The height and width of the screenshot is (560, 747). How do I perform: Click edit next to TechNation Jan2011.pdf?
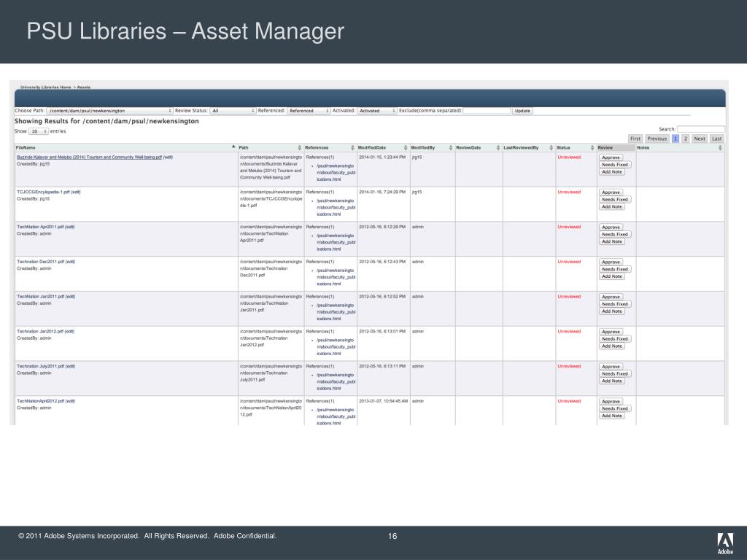pos(70,296)
